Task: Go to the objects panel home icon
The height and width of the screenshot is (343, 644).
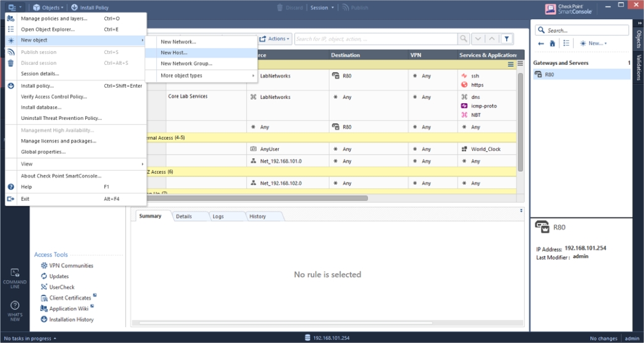Action: pyautogui.click(x=553, y=43)
